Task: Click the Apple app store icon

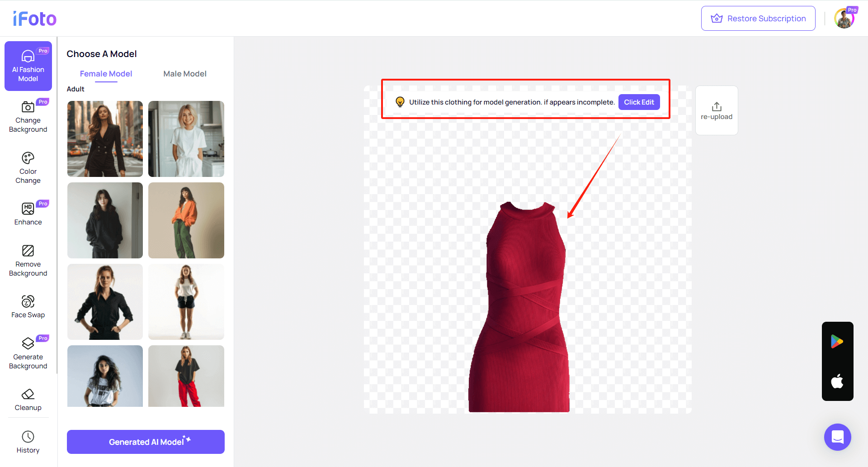Action: pos(837,381)
